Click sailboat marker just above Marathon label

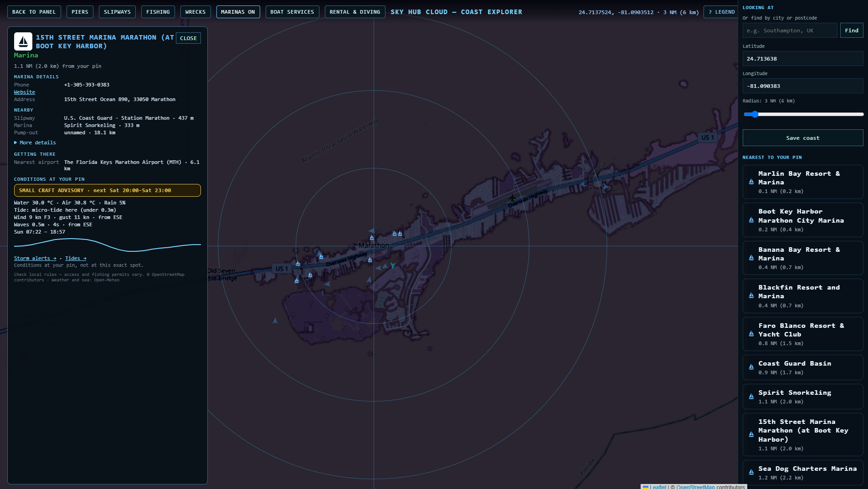[x=372, y=238]
